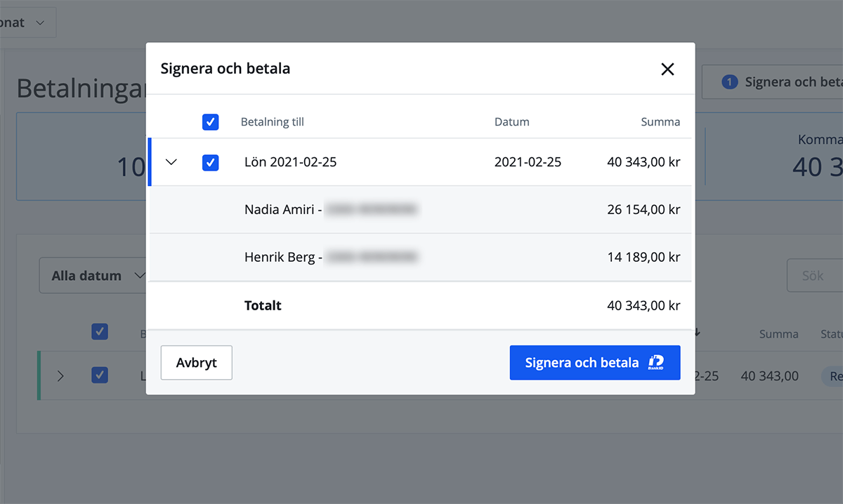Toggle the payment row checkbox in the background table

click(100, 376)
